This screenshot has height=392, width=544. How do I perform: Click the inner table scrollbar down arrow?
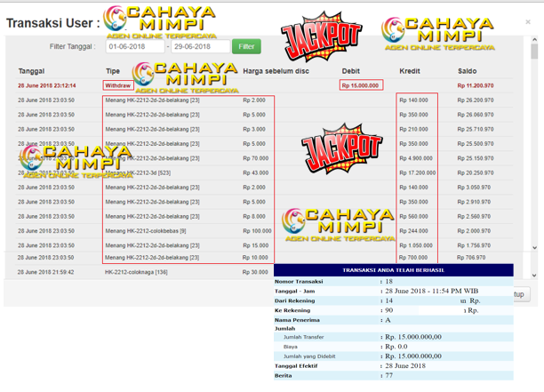click(x=534, y=248)
